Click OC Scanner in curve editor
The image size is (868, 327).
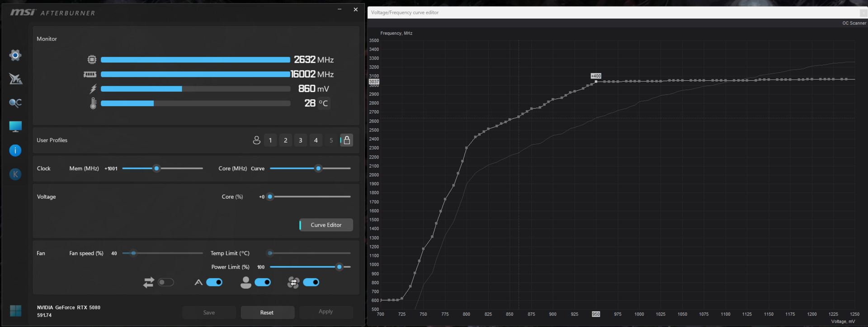(854, 23)
